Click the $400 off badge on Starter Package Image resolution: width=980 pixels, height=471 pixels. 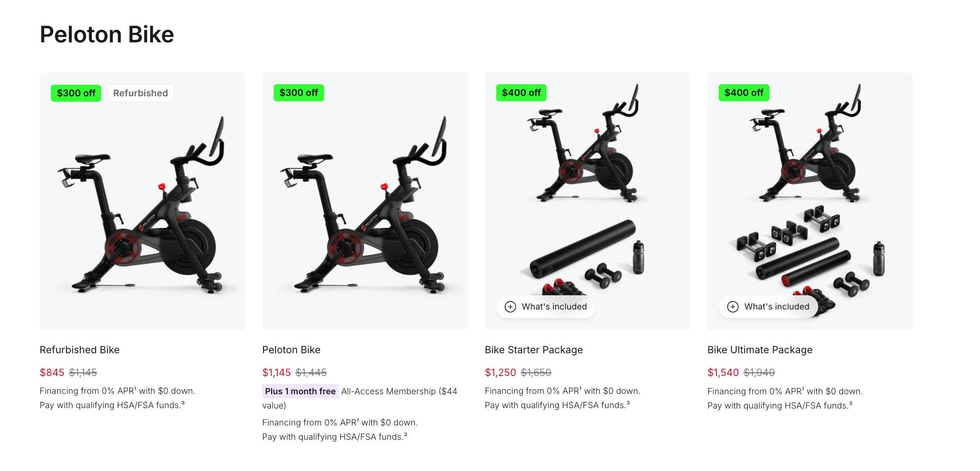pos(521,93)
